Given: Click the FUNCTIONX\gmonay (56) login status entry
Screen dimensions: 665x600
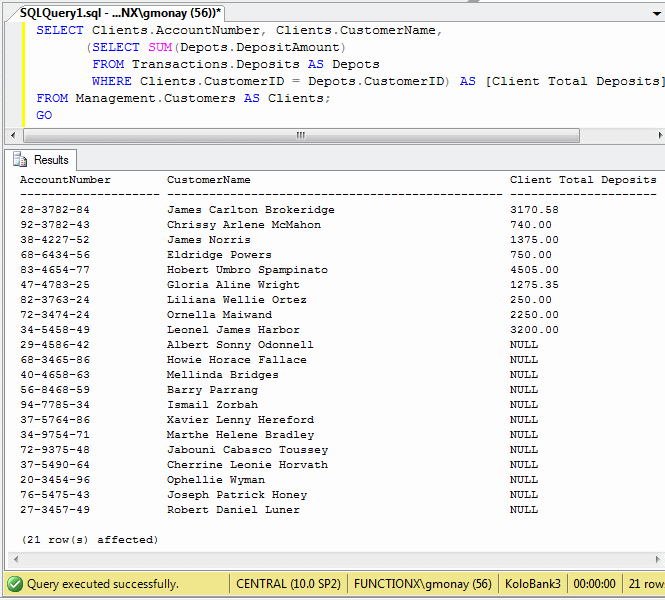Looking at the screenshot, I should 423,584.
